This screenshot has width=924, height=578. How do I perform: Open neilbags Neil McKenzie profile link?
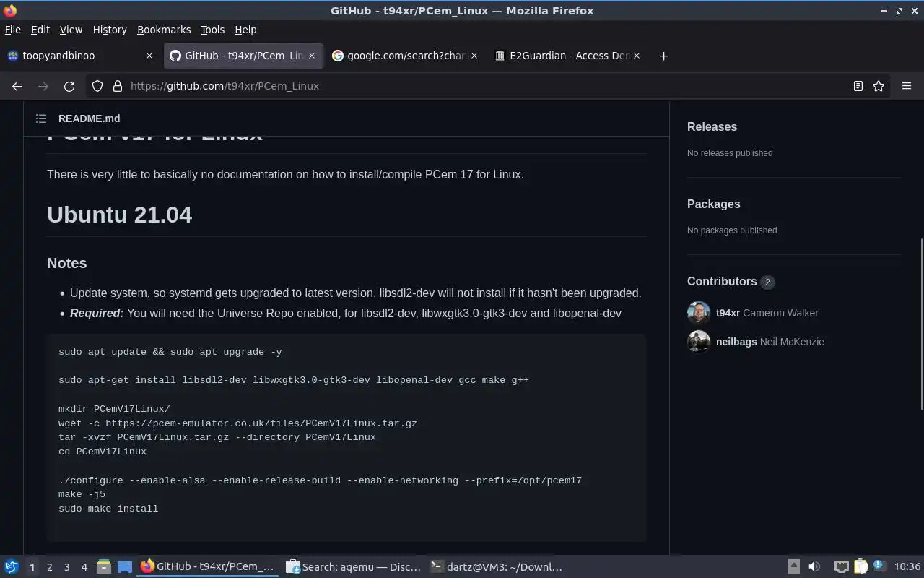click(x=770, y=342)
